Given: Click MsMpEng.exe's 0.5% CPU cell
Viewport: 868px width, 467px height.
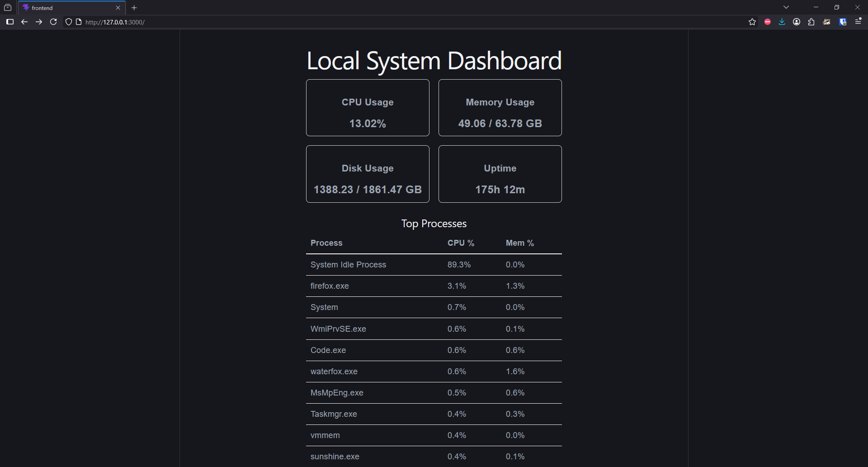Looking at the screenshot, I should point(457,393).
